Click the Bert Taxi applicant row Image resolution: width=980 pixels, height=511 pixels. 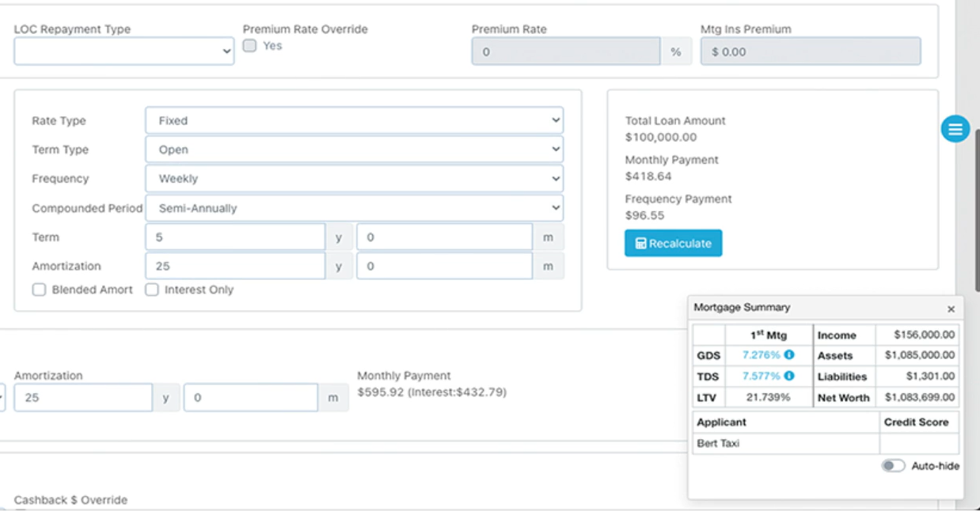click(x=785, y=444)
